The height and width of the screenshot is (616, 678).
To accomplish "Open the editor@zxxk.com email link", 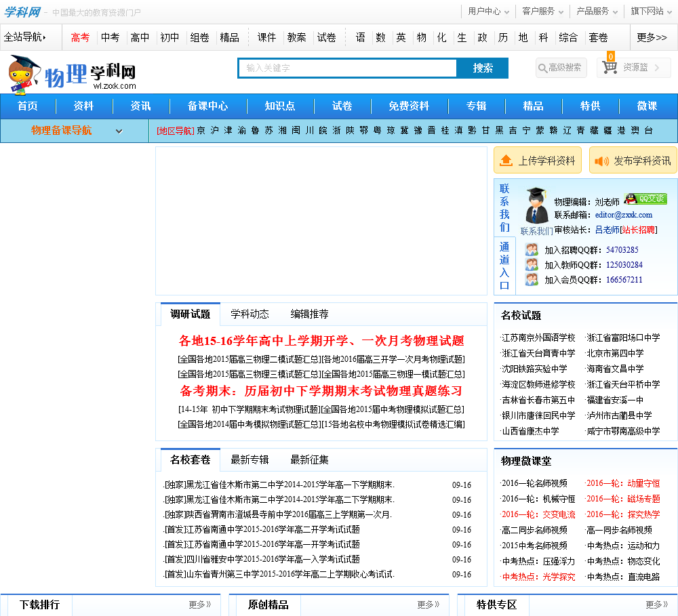I will click(x=624, y=215).
